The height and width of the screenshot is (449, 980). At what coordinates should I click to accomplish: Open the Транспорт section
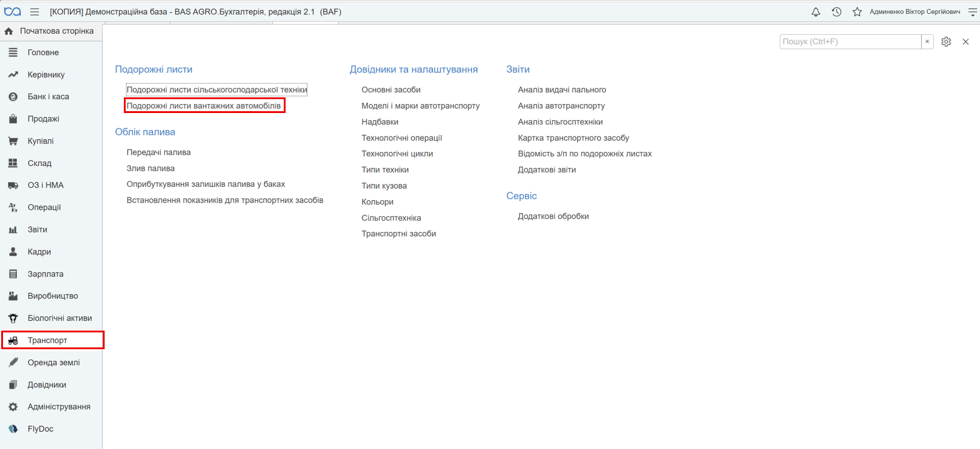[52, 340]
